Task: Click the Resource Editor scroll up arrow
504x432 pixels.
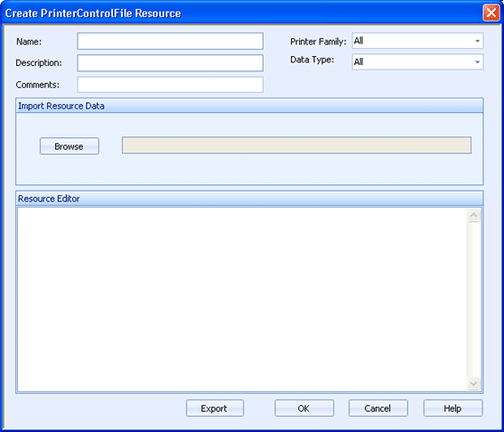Action: click(473, 215)
